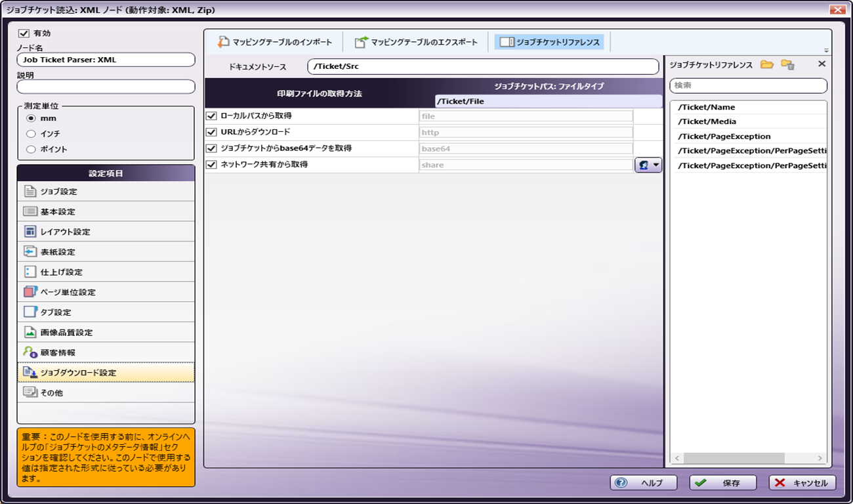Click the http type value field
Screen dimensions: 853x504
(x=526, y=133)
